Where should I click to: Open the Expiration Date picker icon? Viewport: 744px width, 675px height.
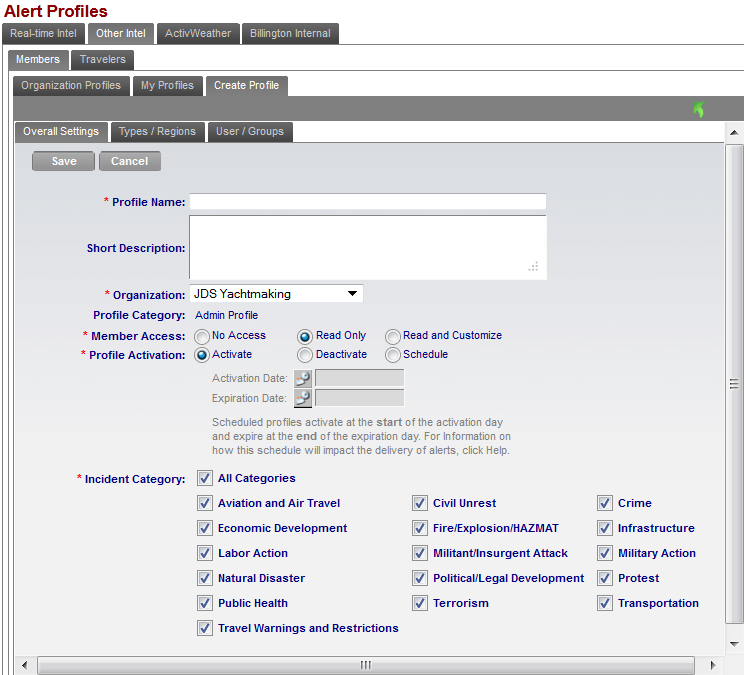[303, 398]
